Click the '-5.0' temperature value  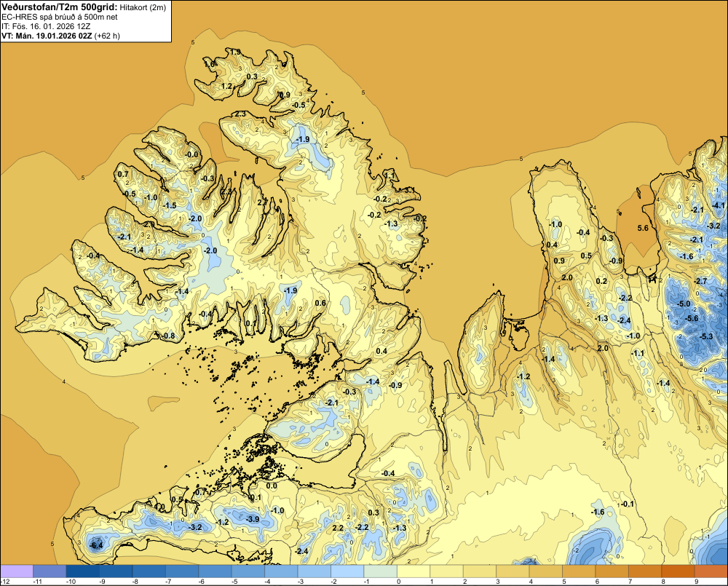683,304
